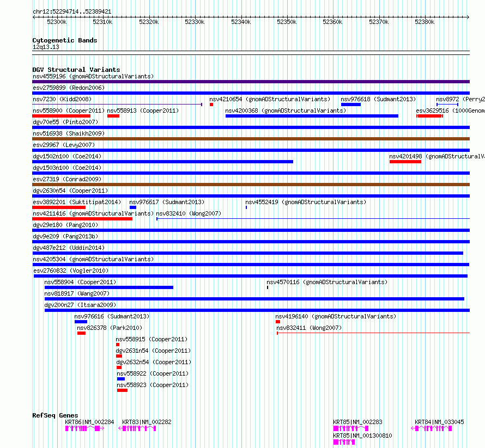The image size is (485, 448).
Task: Click the nsv516938 (Shaikh2009) brown bar
Action: click(251, 139)
